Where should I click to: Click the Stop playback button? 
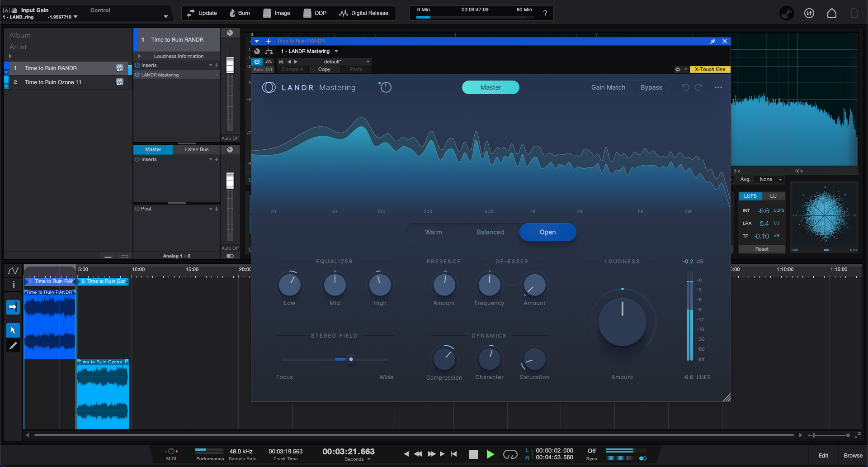(473, 454)
